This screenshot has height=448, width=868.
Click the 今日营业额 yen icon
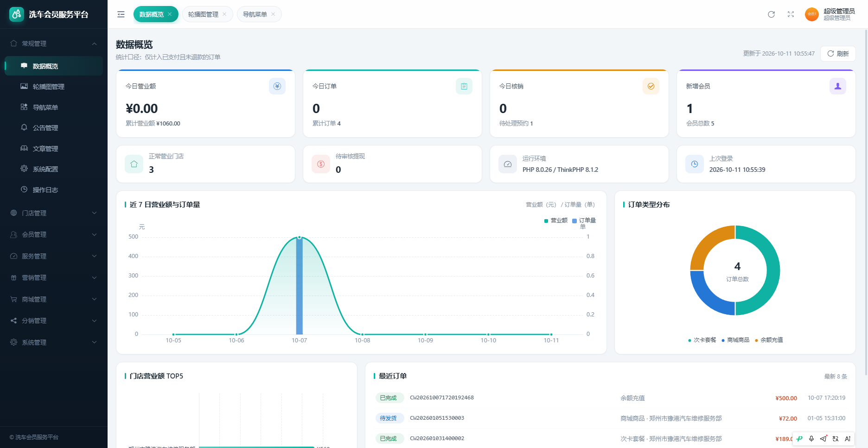277,86
